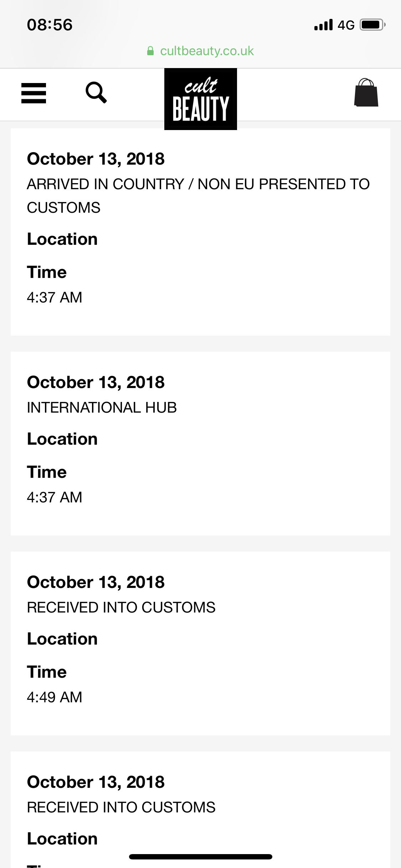Tap Location label in Arrived in Country card
401x868 pixels.
(x=62, y=239)
